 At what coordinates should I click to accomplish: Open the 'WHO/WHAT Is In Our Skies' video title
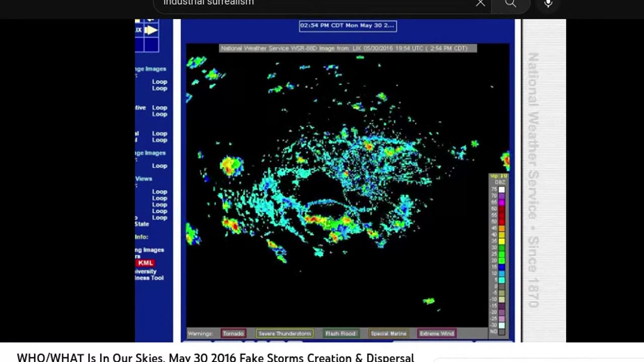[x=215, y=357]
